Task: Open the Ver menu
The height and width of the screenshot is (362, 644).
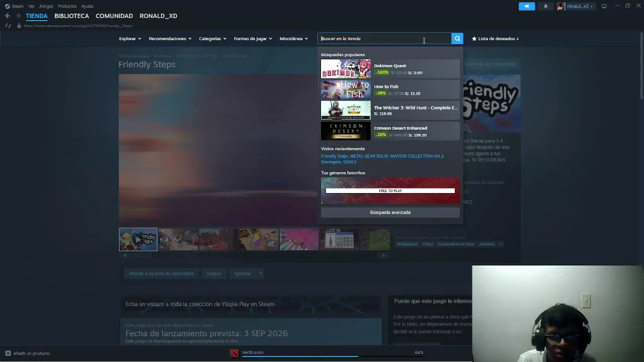Action: (31, 6)
